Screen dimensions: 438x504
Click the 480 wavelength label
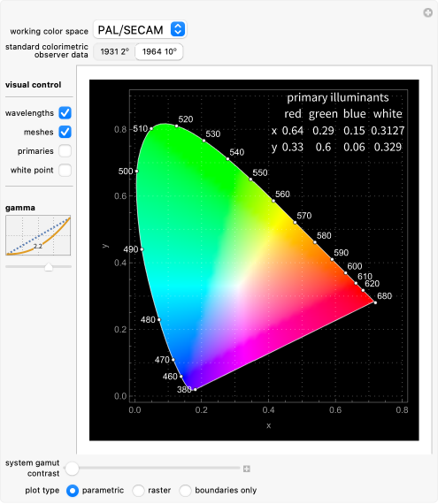[148, 320]
